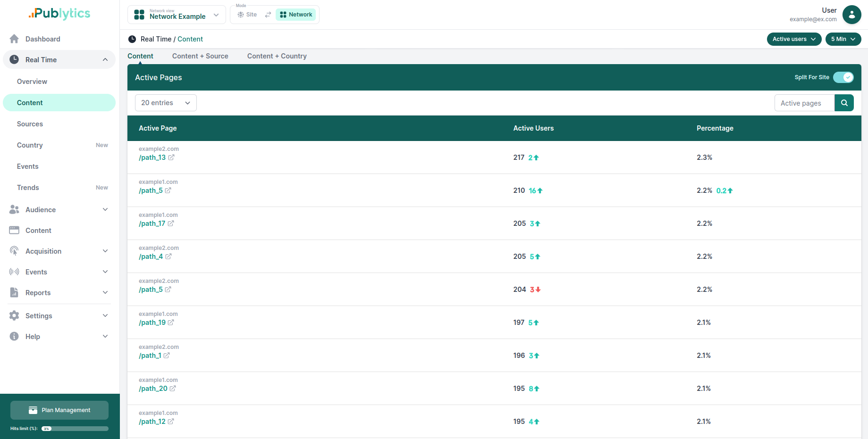
Task: Expand the Help menu chevron
Action: pyautogui.click(x=105, y=336)
